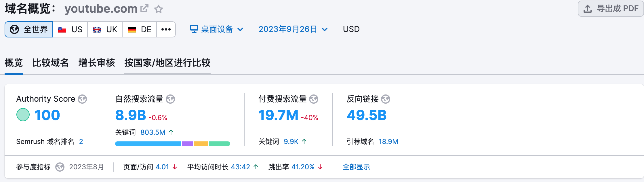Switch database to DE
Viewport: 644px width, 182px height.
(140, 29)
